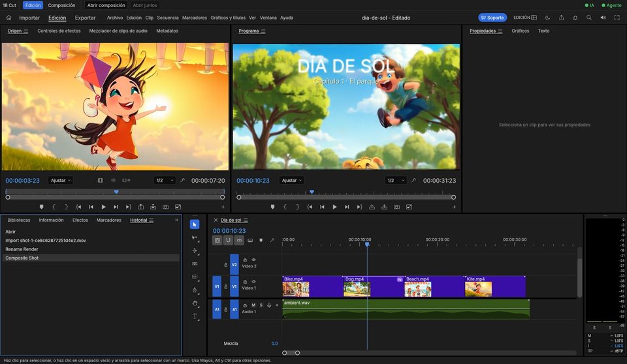This screenshot has height=364, width=627.
Task: Select the Razor tool in timeline toolbar
Action: [x=195, y=264]
